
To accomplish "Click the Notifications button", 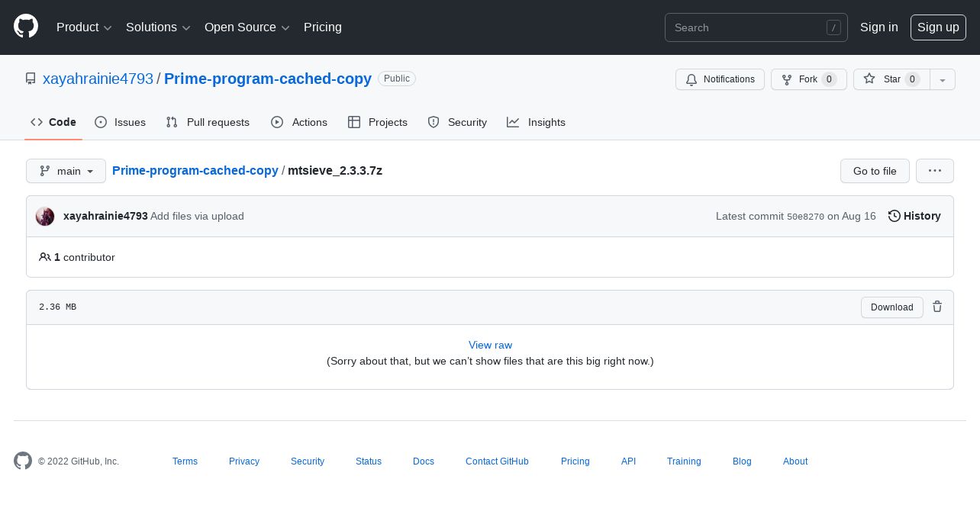I will [x=720, y=79].
